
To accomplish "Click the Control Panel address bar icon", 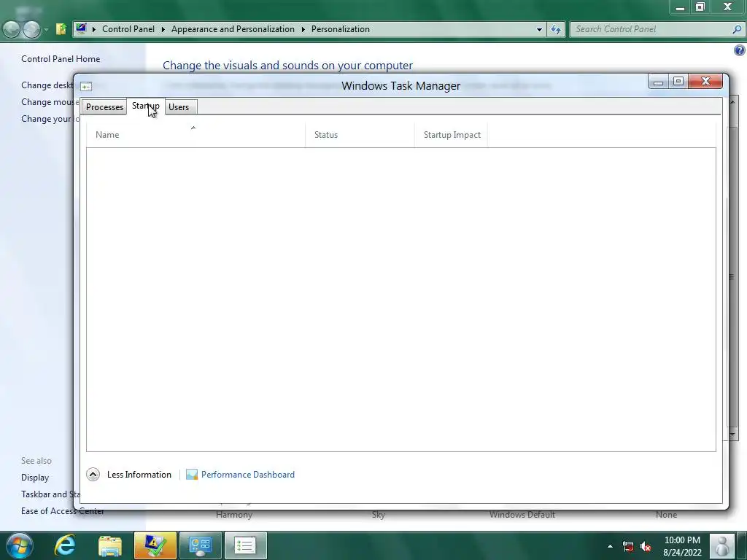I will coord(81,28).
